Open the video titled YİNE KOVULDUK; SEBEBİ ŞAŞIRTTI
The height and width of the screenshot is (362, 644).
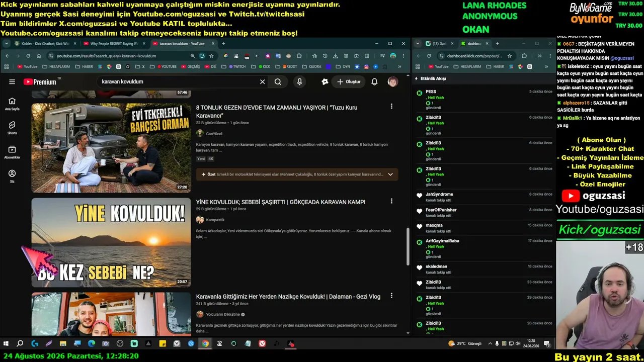(x=281, y=202)
